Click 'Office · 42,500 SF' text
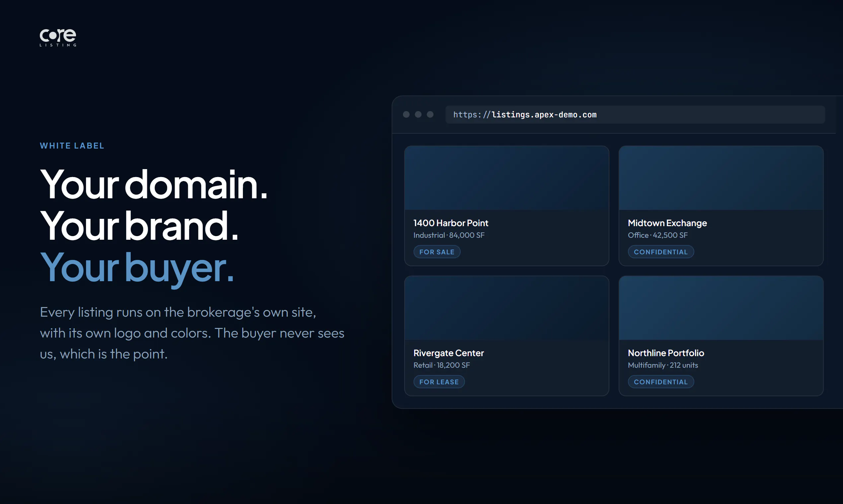Screen dimensions: 843x504 [657, 235]
